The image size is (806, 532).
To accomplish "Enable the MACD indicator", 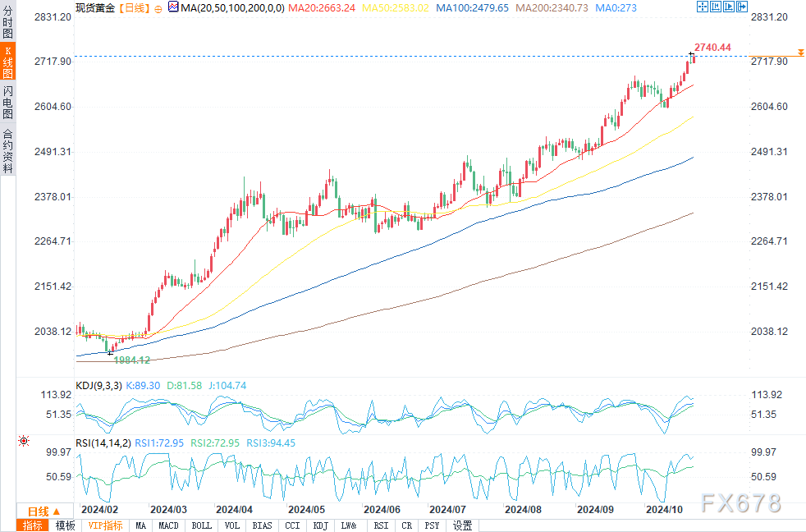I will pyautogui.click(x=169, y=525).
